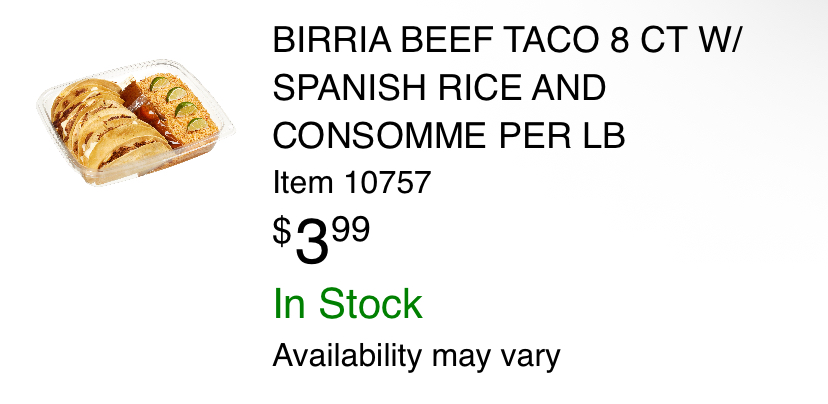
Task: Select the green "In Stock" status
Action: (348, 304)
